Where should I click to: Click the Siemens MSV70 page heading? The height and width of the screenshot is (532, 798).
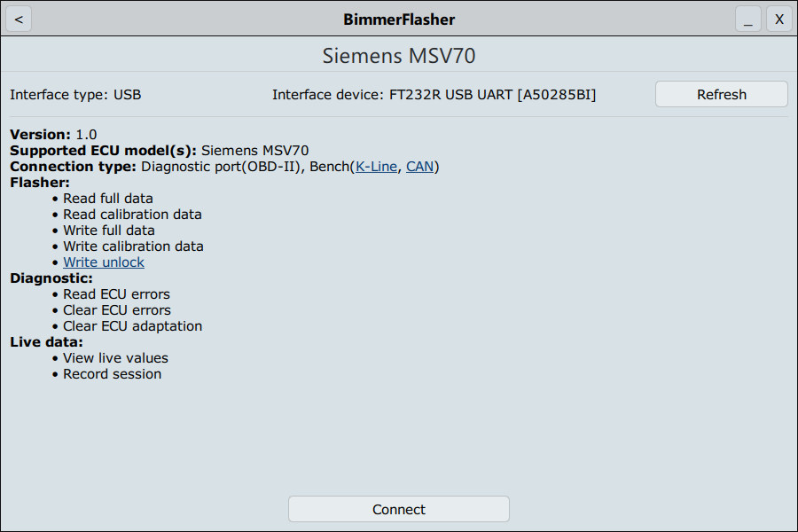tap(399, 56)
